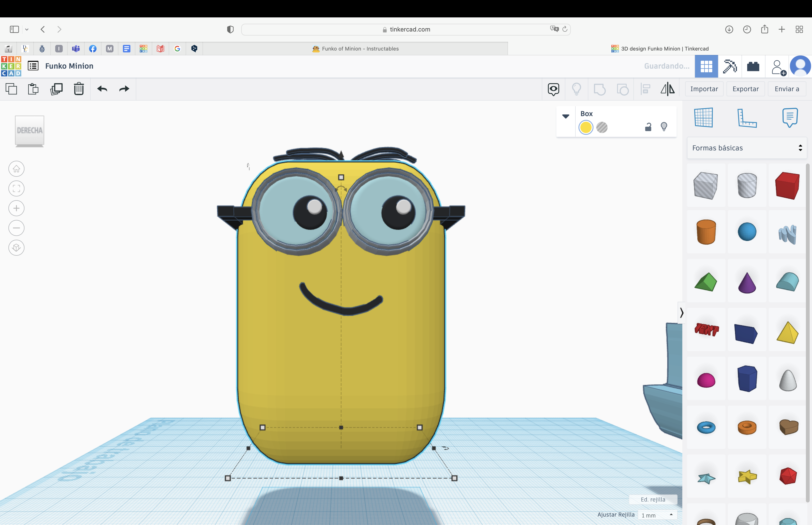Pick the orange Cylinder shape
Screen dimensions: 812x525
pyautogui.click(x=706, y=232)
